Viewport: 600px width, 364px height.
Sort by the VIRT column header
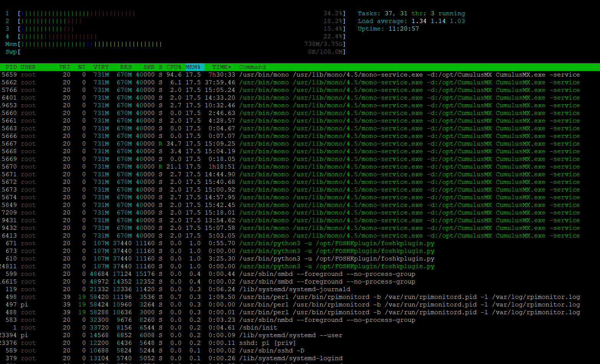click(100, 67)
